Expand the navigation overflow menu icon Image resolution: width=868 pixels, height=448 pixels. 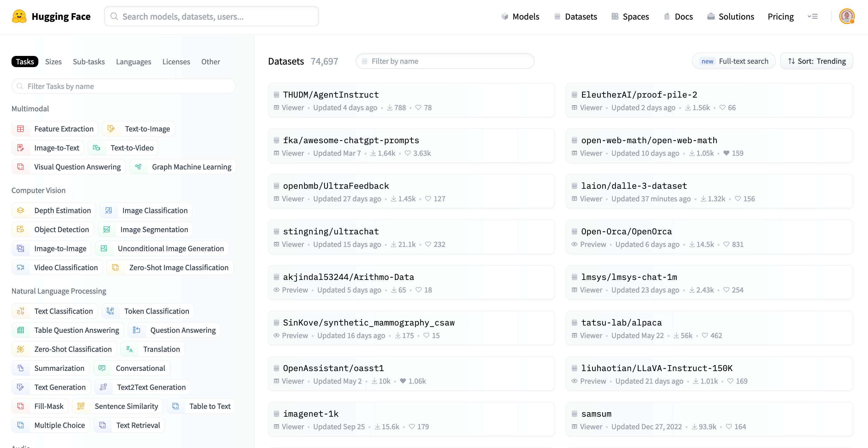(813, 16)
